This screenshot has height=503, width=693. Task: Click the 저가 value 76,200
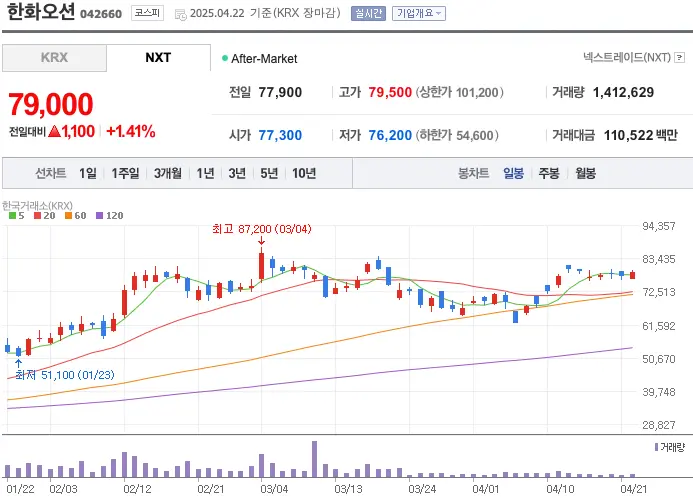[390, 135]
